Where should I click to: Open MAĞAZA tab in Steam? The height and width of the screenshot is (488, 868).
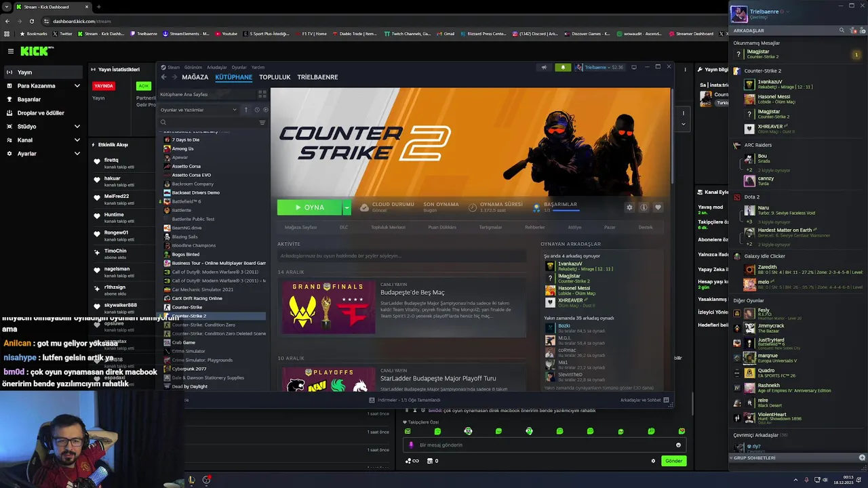[195, 77]
